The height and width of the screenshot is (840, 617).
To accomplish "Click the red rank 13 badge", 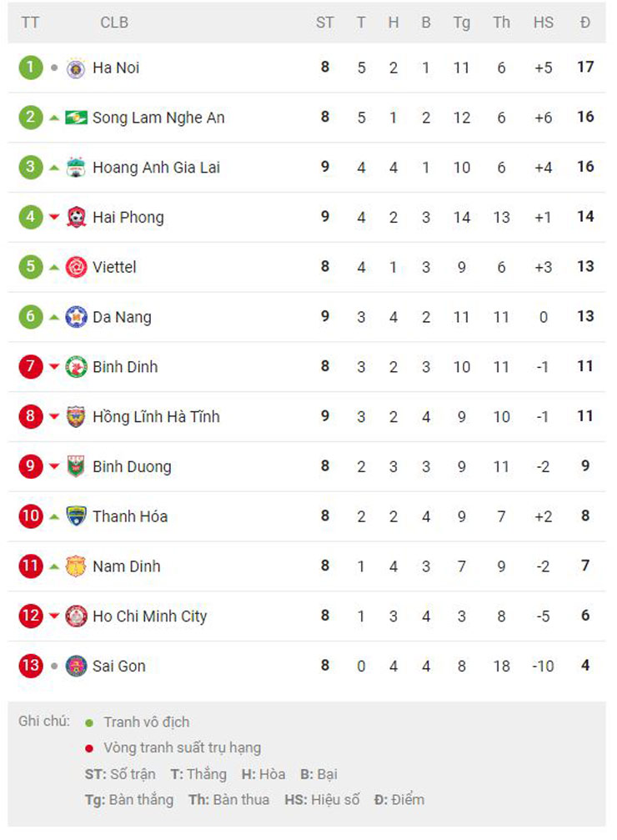I will pyautogui.click(x=31, y=666).
